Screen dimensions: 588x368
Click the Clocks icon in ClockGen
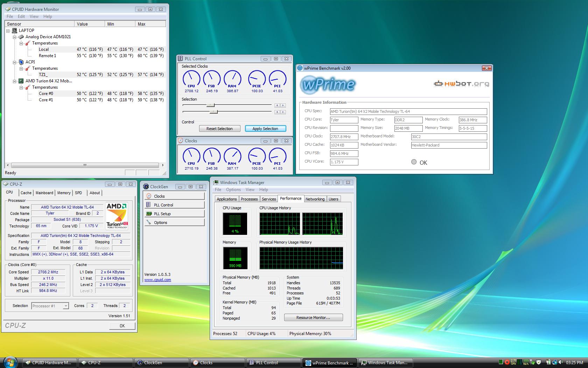point(149,196)
